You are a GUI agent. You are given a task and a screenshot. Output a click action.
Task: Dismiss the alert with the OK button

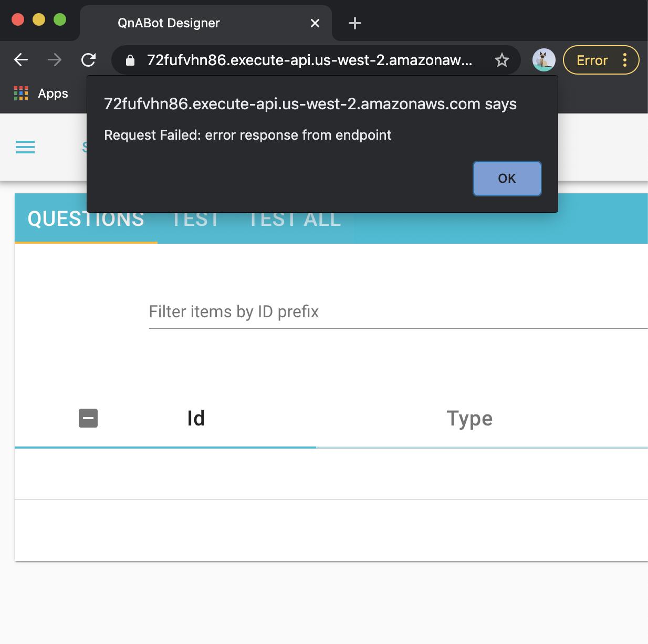[506, 179]
